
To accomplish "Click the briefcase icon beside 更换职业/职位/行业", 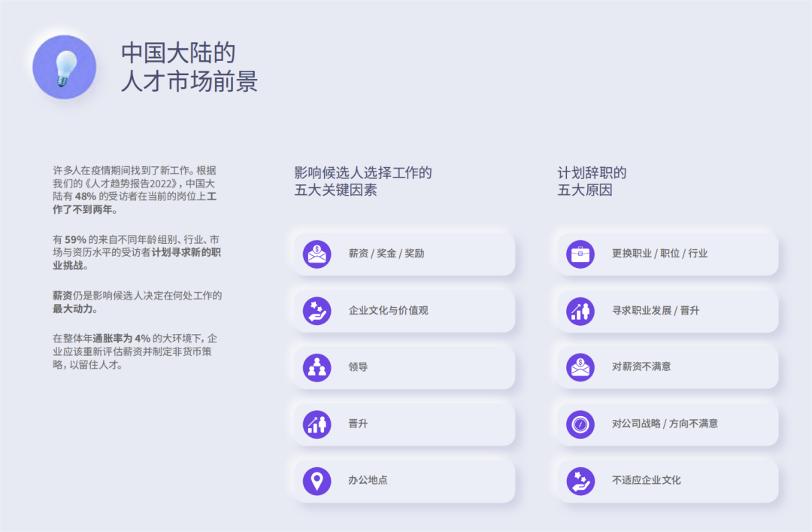I will tap(579, 254).
